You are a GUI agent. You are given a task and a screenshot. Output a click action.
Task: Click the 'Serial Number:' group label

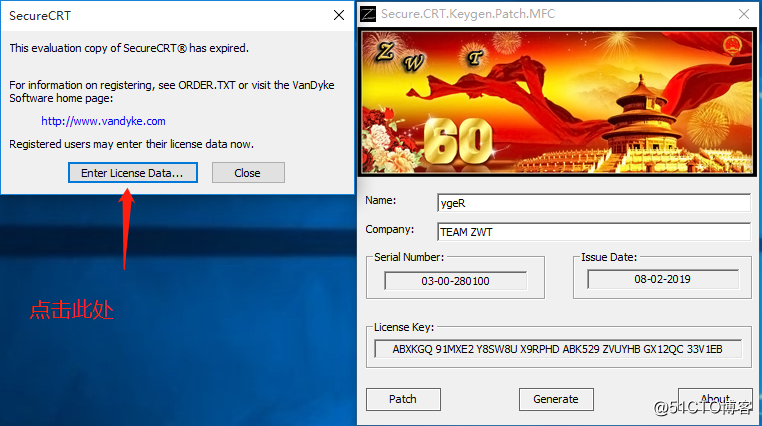coord(409,257)
